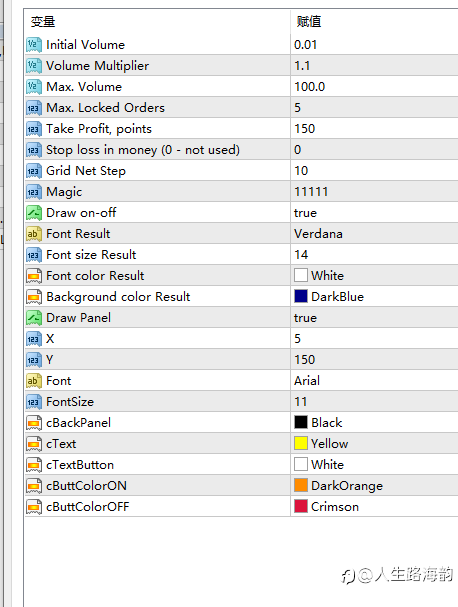458x607 pixels.
Task: Click the icon beside Volume Multiplier
Action: (34, 65)
